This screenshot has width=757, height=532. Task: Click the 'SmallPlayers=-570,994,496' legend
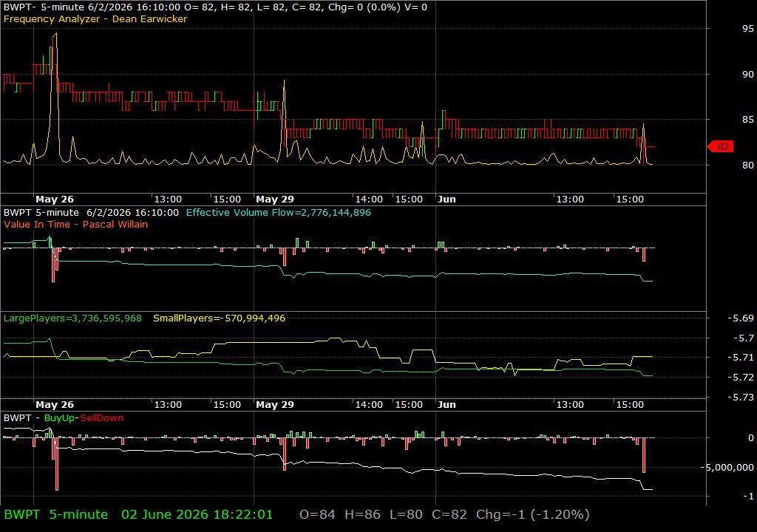[219, 318]
